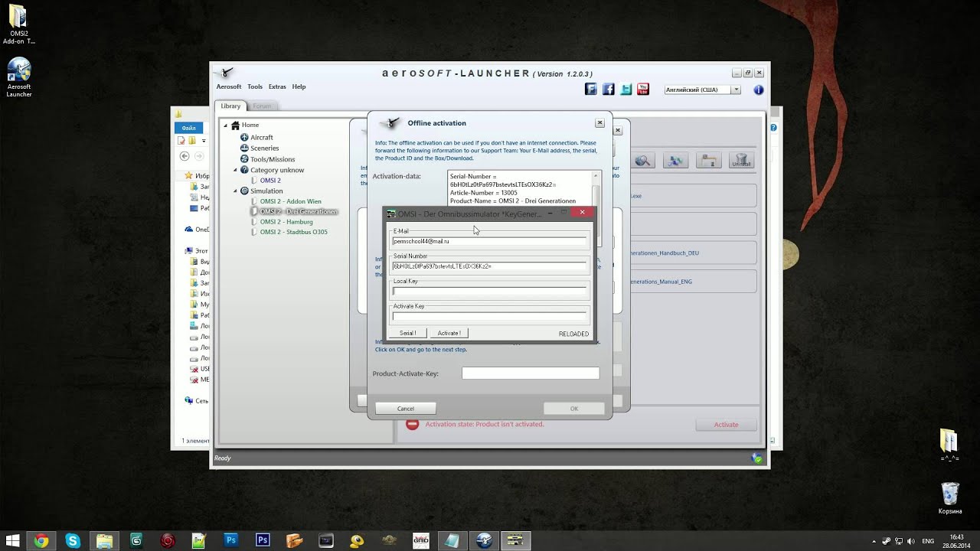Open OMSI2 Add-on folder on desktop
980x551 pixels.
click(x=18, y=25)
